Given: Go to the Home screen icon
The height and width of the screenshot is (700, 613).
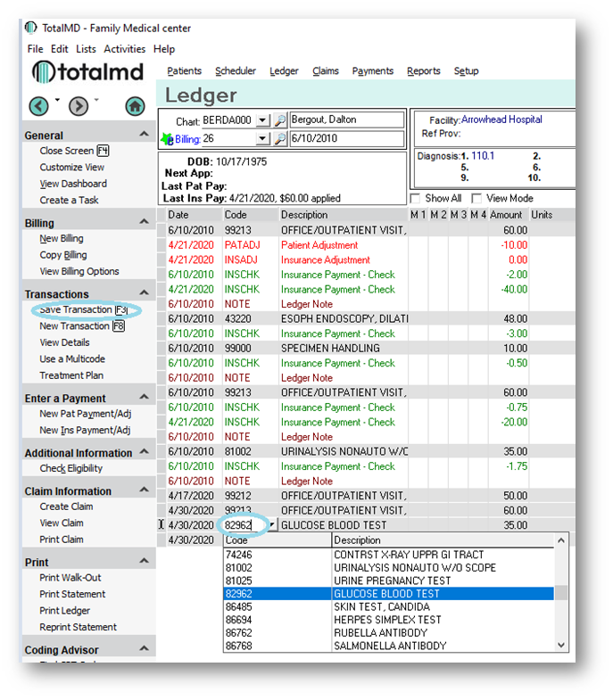Looking at the screenshot, I should [134, 106].
